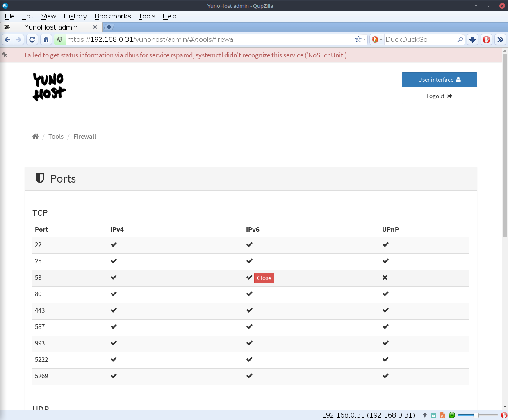This screenshot has height=420, width=508.
Task: Open the View menu
Action: [49, 16]
